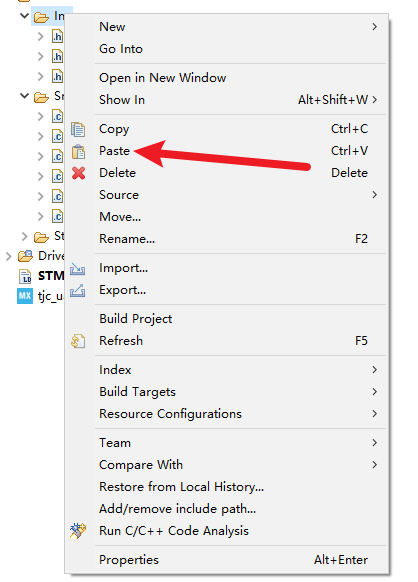Screen dimensions: 418x582
Task: Click the Refresh icon
Action: coord(78,341)
